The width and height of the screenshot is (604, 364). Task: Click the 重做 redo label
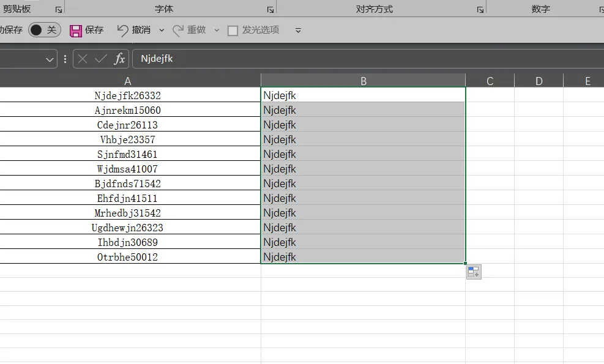pyautogui.click(x=196, y=30)
